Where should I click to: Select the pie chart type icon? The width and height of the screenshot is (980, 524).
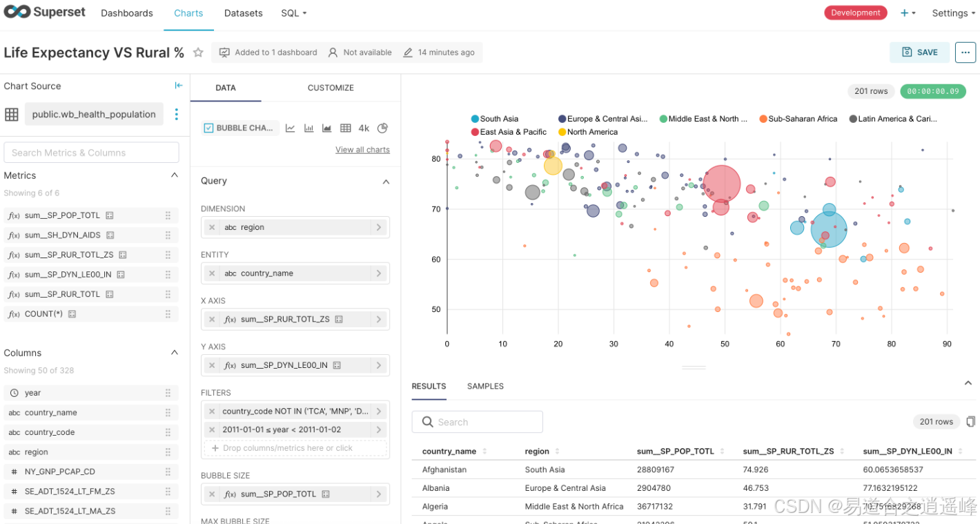[x=383, y=128]
